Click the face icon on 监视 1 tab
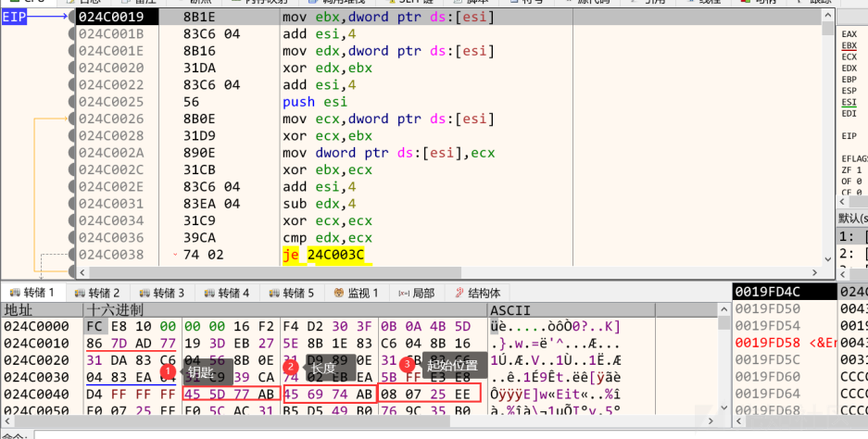 coord(339,293)
